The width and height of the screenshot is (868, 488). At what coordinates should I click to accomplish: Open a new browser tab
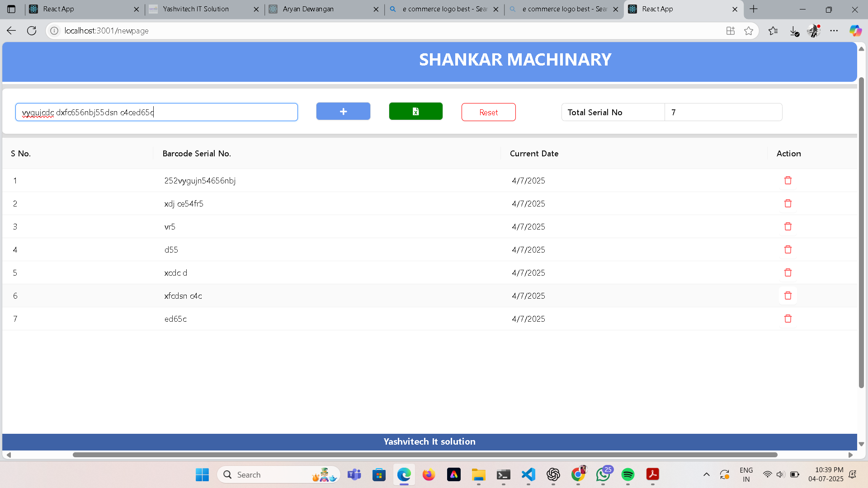(754, 9)
